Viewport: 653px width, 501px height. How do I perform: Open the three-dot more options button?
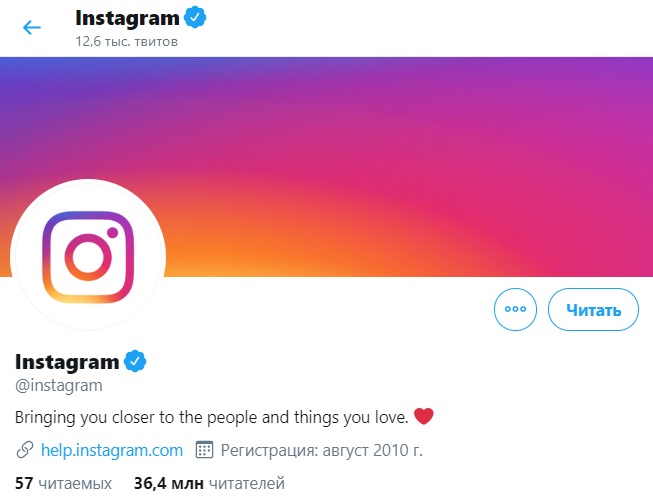pos(515,310)
